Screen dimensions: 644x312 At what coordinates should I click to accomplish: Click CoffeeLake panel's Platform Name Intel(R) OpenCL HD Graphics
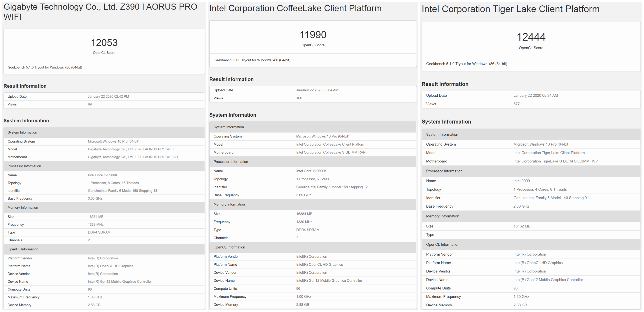point(319,264)
